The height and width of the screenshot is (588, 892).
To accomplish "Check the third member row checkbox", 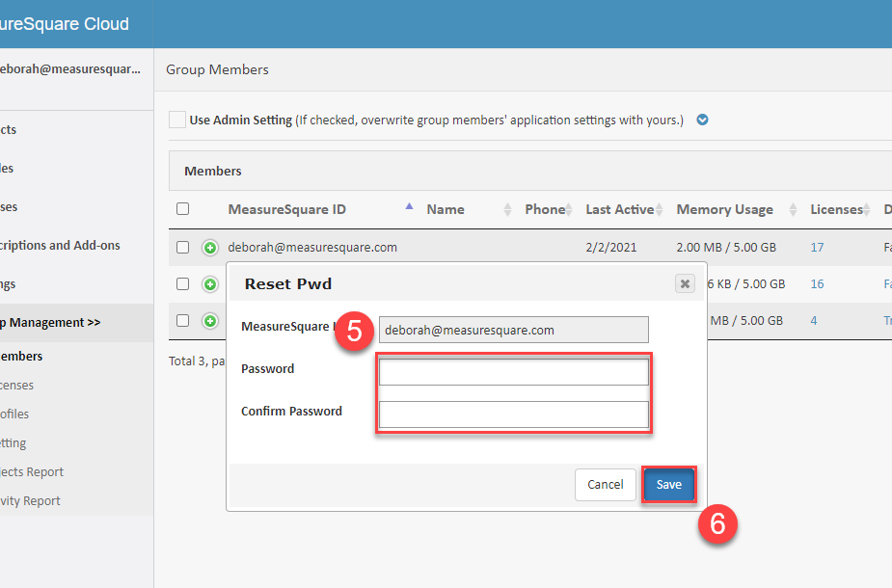I will point(182,321).
